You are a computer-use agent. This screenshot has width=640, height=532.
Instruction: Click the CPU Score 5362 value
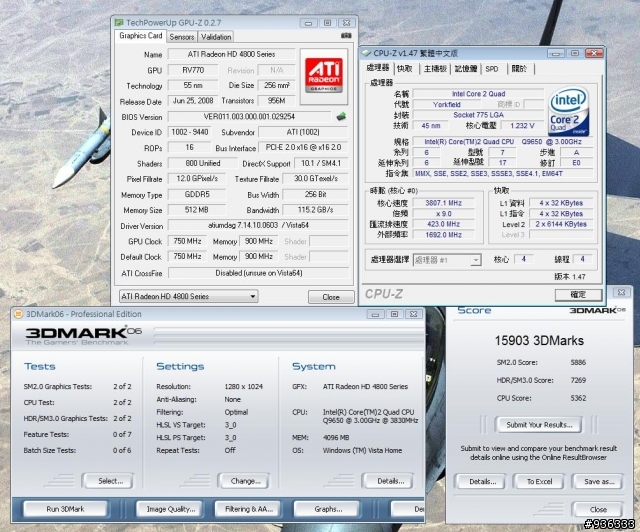[x=578, y=398]
